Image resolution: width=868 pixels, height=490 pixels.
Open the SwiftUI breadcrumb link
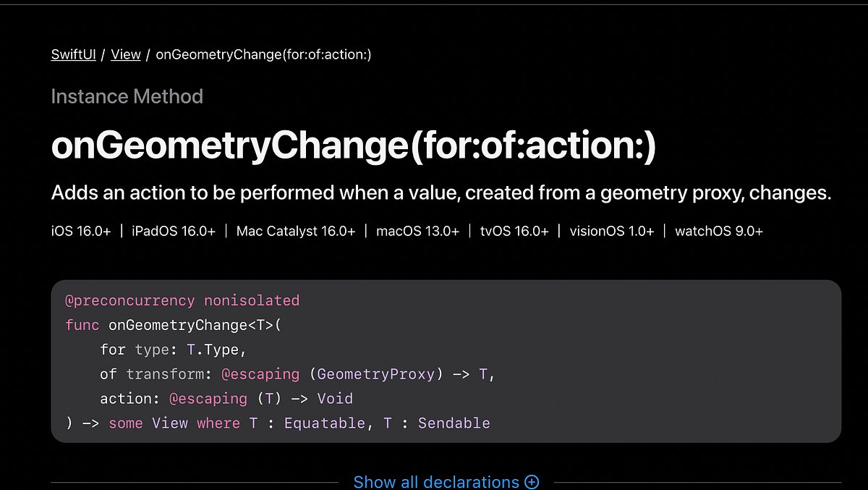[x=72, y=54]
